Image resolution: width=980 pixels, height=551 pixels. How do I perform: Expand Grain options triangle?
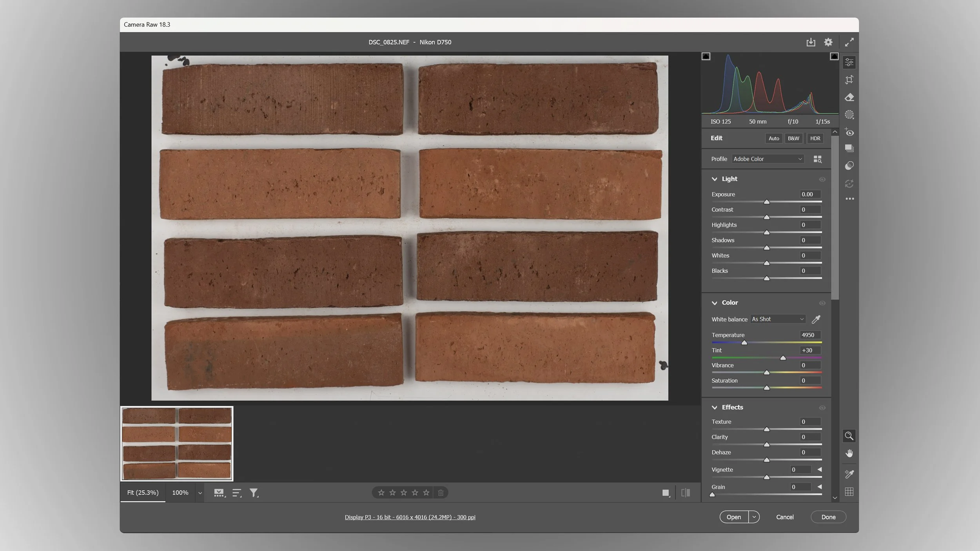tap(819, 487)
